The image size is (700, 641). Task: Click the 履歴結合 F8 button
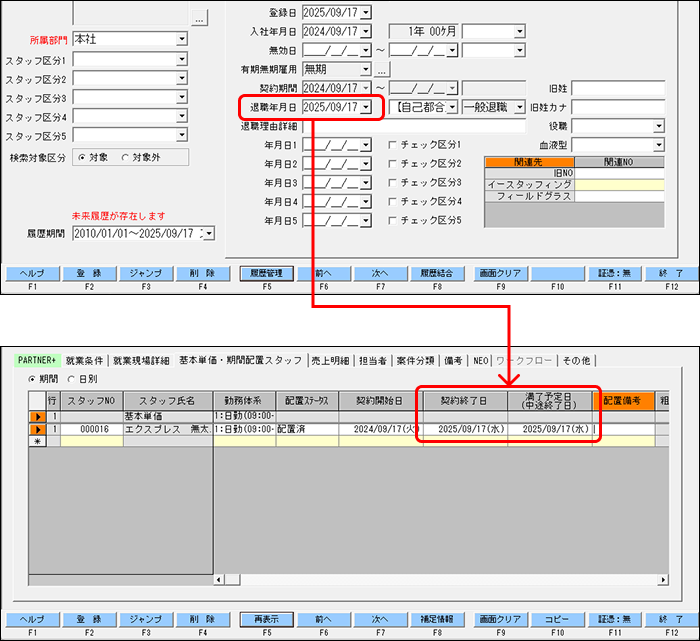tap(437, 274)
